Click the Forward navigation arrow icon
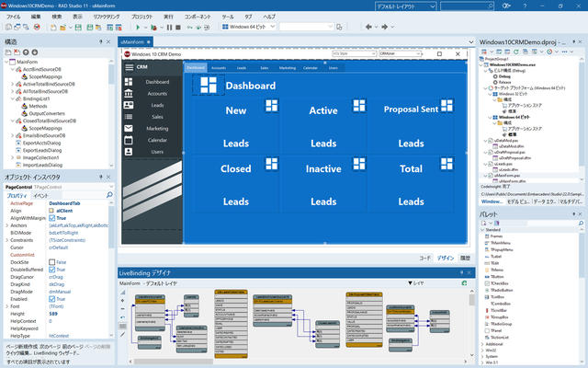 tap(384, 27)
